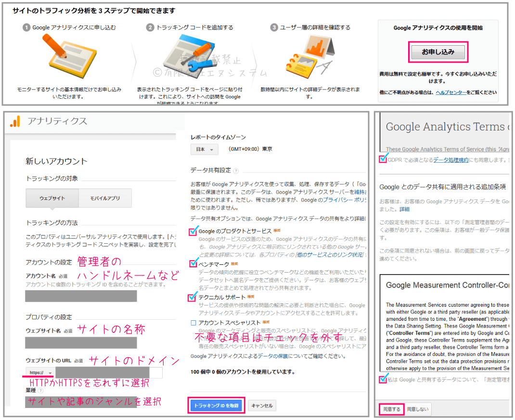Click the 新しいアカウント heading

[56, 161]
